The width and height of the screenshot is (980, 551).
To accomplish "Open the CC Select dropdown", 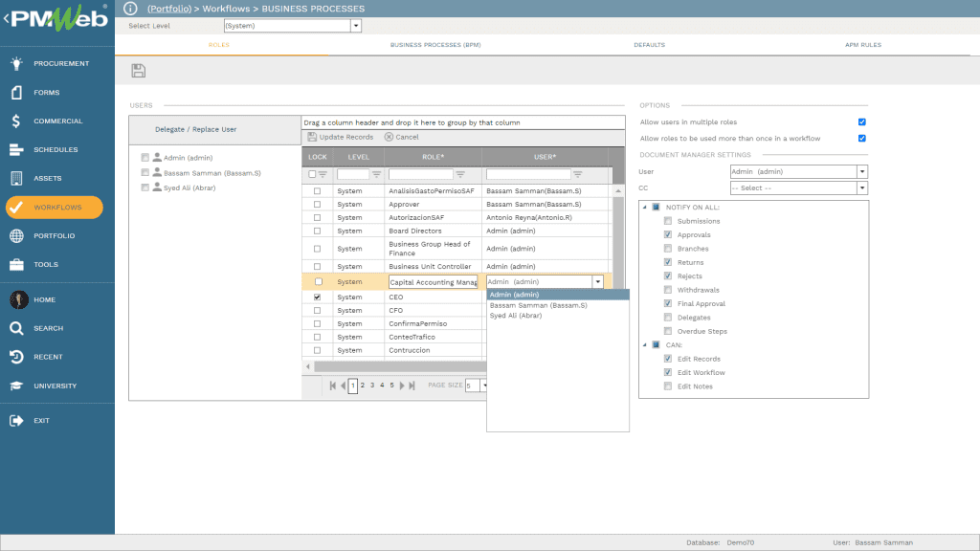I will pos(862,188).
